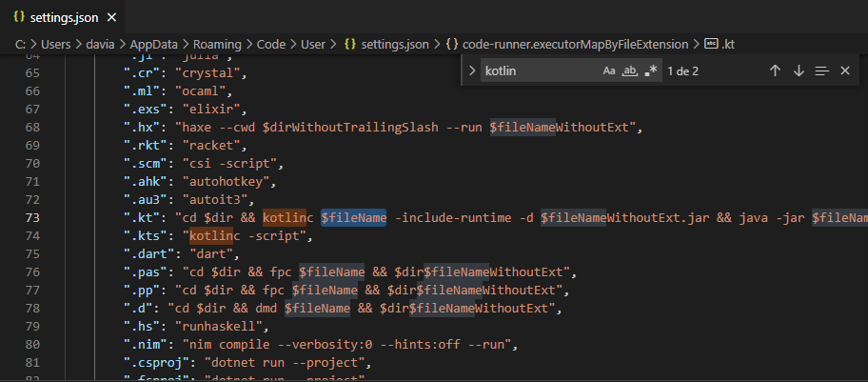The height and width of the screenshot is (382, 868).
Task: Click the haxe command string on line 68
Action: (407, 128)
